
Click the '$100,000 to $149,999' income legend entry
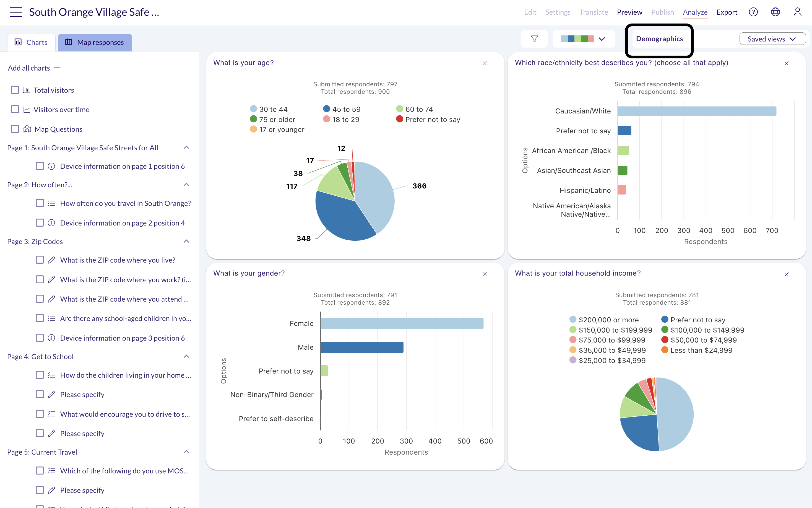[x=703, y=330]
